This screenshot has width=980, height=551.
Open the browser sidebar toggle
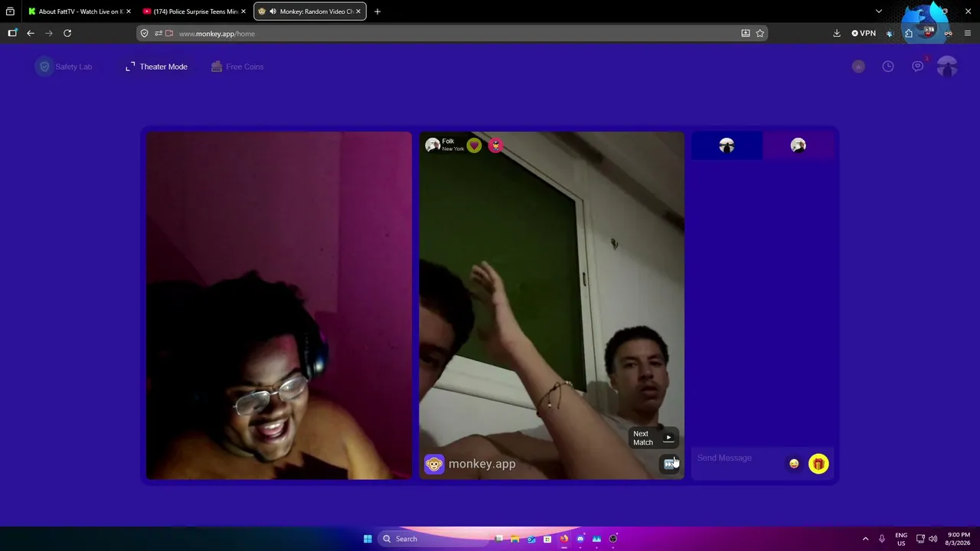pyautogui.click(x=12, y=33)
